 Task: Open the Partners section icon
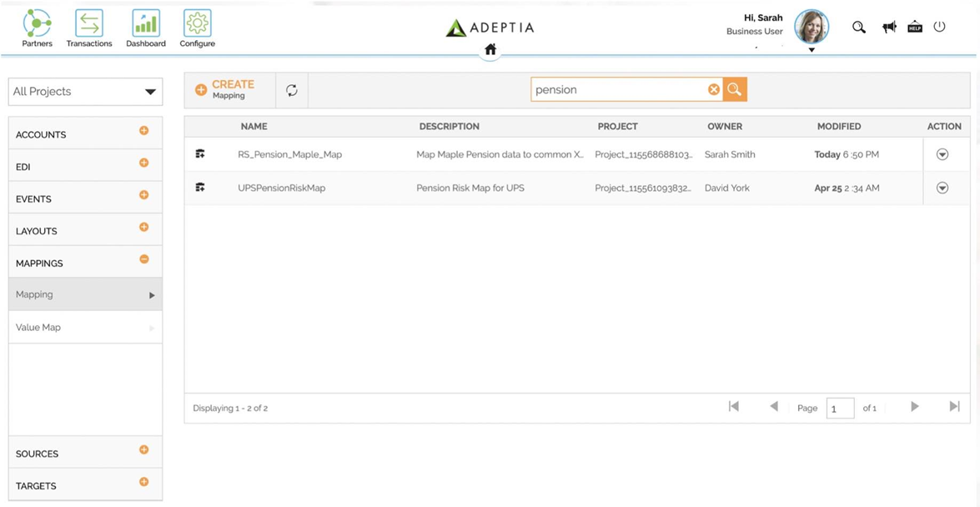(37, 23)
